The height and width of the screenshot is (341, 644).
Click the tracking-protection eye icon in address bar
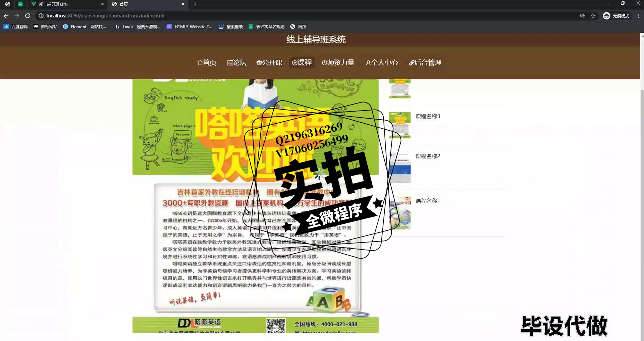click(582, 16)
